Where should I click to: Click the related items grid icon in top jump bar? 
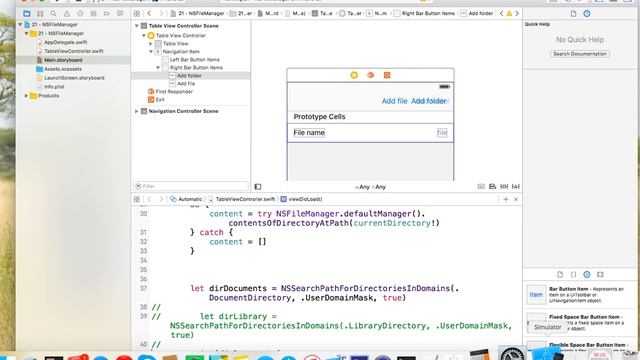(137, 13)
